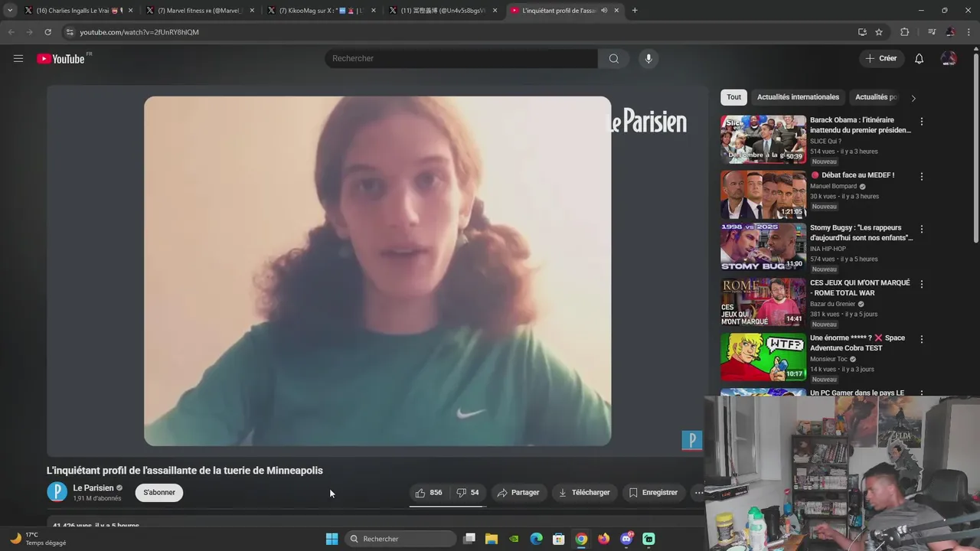Save the video with Enregistrer
This screenshot has height=551, width=980.
(653, 493)
